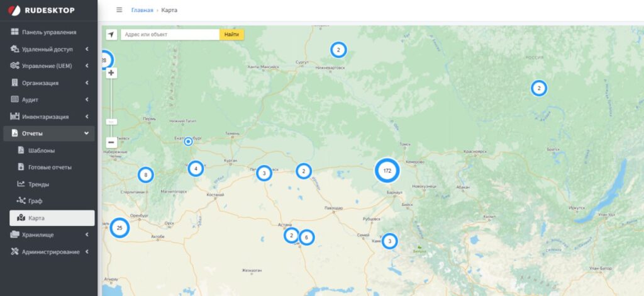Zoom out with the map minus button
The height and width of the screenshot is (296, 644).
click(x=111, y=142)
